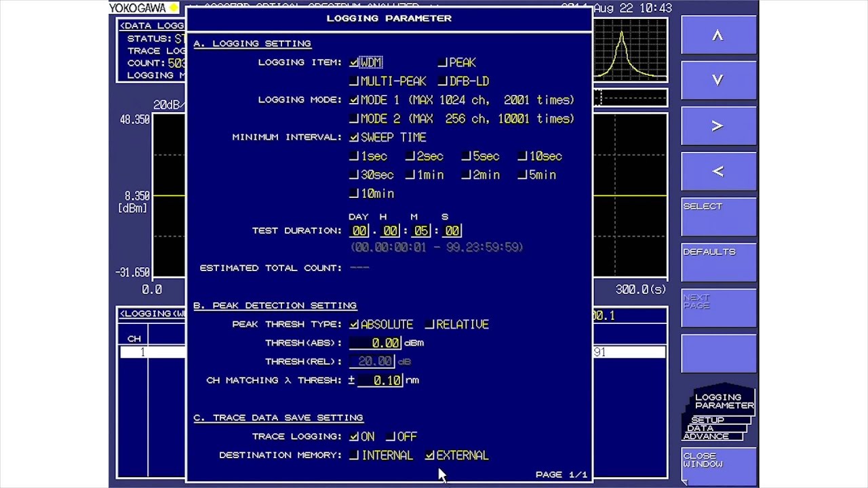Click the down arrow soft key

(718, 80)
